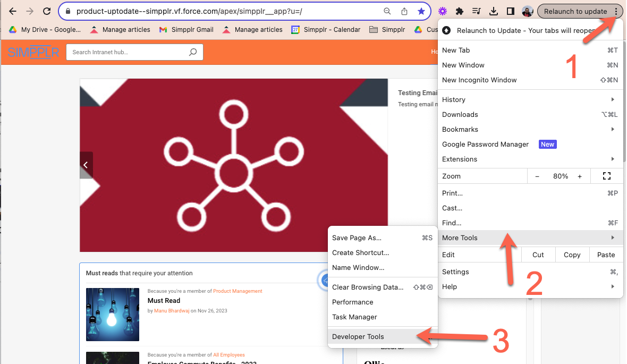The width and height of the screenshot is (627, 364).
Task: Enter fullscreen from Zoom row
Action: pos(607,176)
